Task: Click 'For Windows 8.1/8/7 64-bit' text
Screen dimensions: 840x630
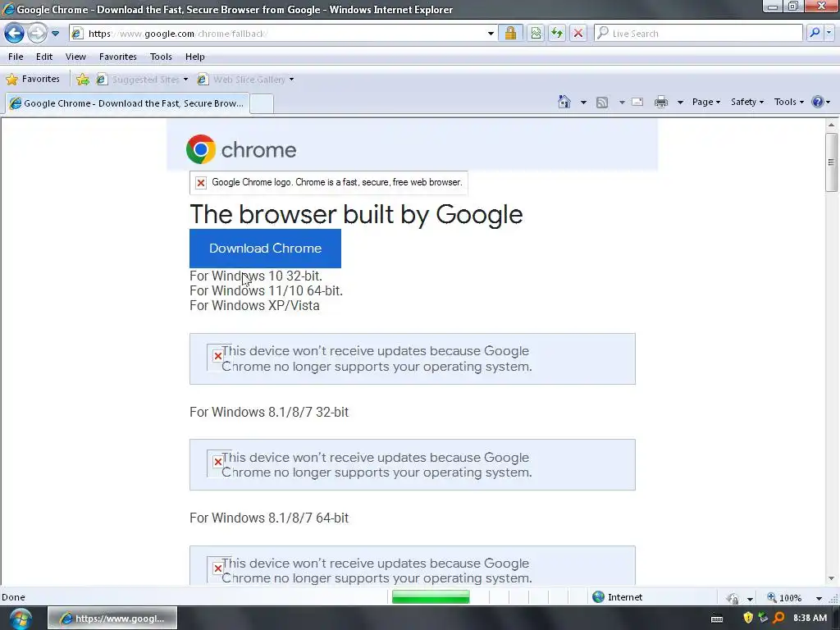Action: pyautogui.click(x=269, y=518)
